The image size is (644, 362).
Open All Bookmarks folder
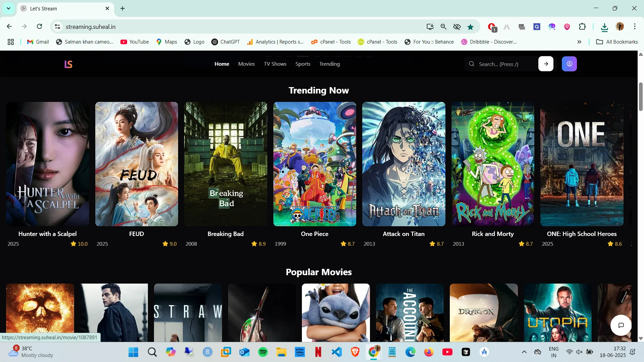tap(617, 42)
